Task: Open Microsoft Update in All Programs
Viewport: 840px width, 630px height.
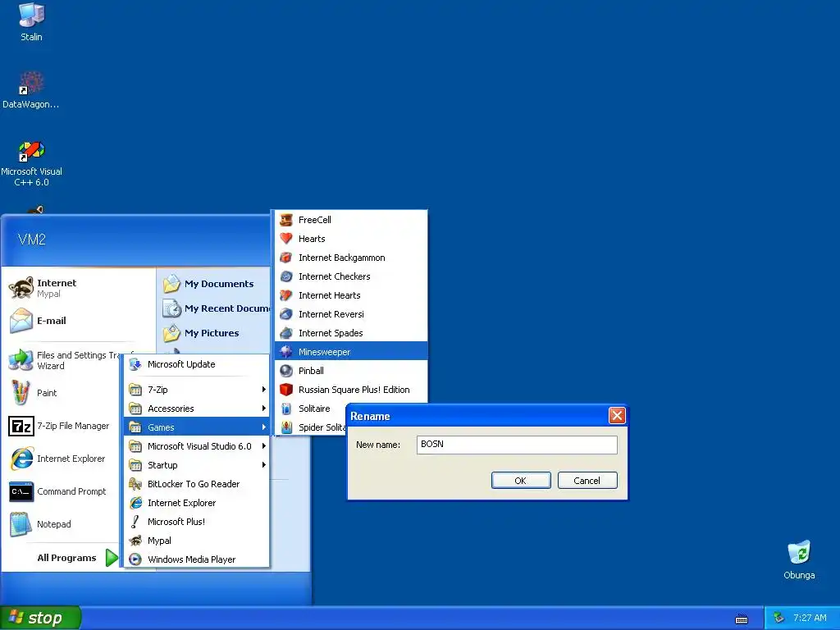Action: click(x=197, y=364)
